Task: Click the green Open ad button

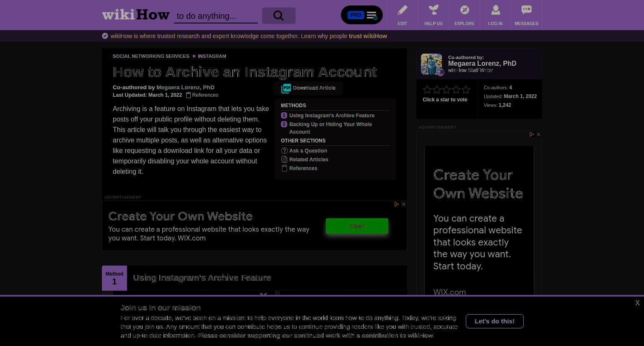Action: coord(357,226)
